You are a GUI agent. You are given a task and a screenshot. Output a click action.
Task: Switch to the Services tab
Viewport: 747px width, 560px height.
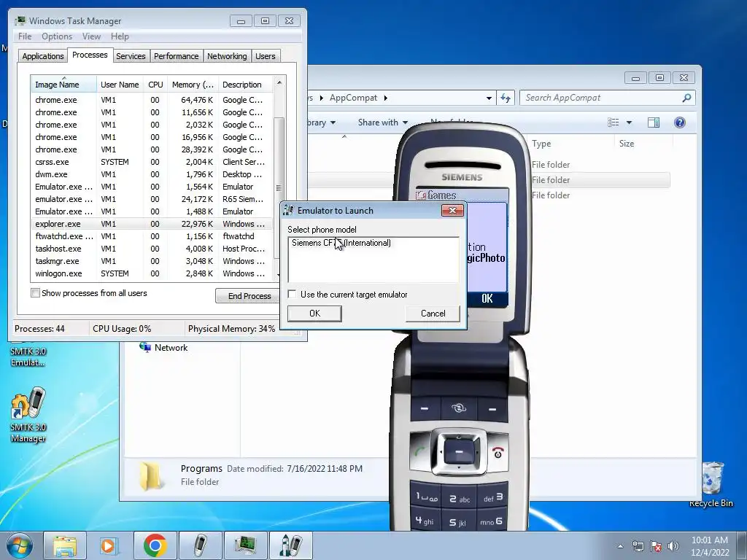[131, 56]
